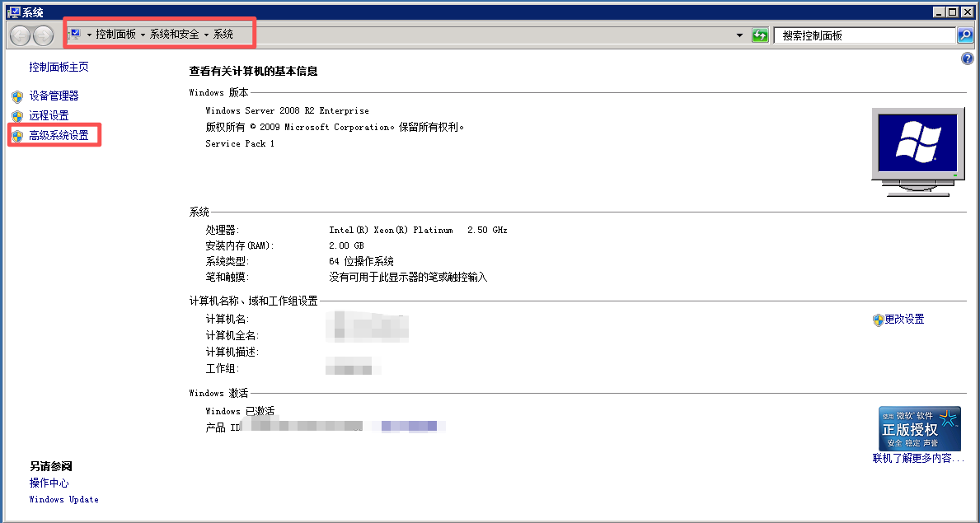Click the Forward navigation arrow button
The image size is (980, 523).
[43, 36]
